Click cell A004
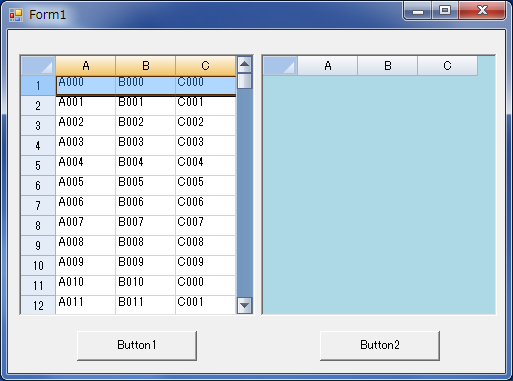Viewport: 513px width, 381px height. coord(86,166)
